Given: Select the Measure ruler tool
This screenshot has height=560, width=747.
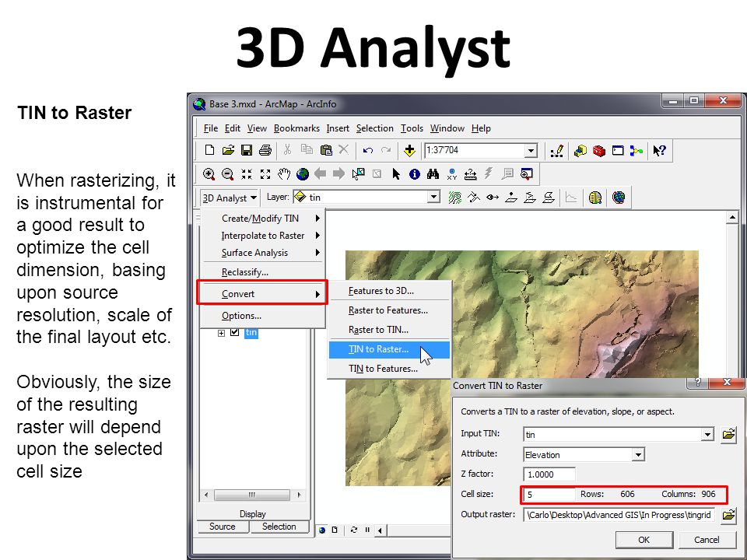Looking at the screenshot, I should pyautogui.click(x=471, y=174).
